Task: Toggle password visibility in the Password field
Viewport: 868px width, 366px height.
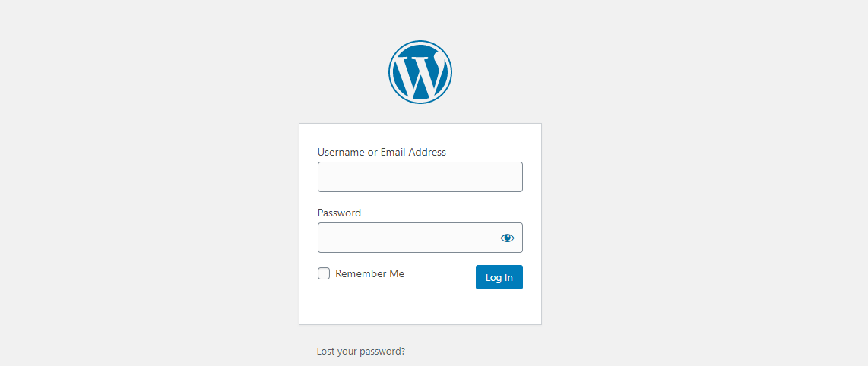Action: 507,238
